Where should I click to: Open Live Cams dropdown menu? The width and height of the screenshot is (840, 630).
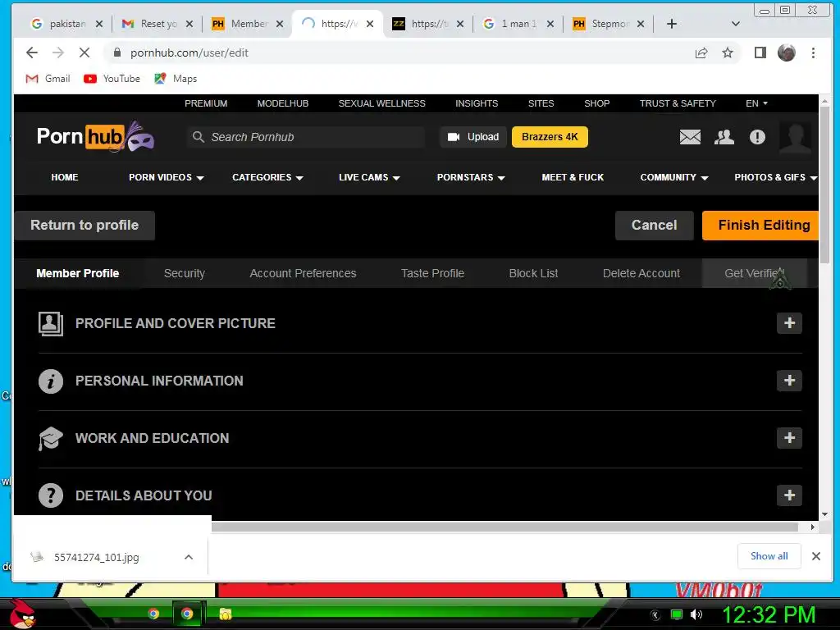pyautogui.click(x=369, y=177)
